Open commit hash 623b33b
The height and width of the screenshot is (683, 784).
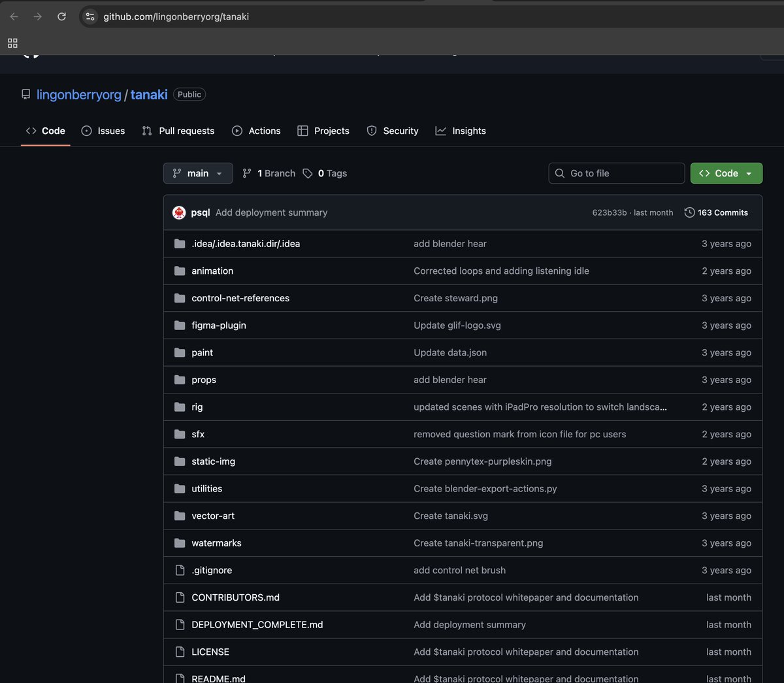coord(610,212)
